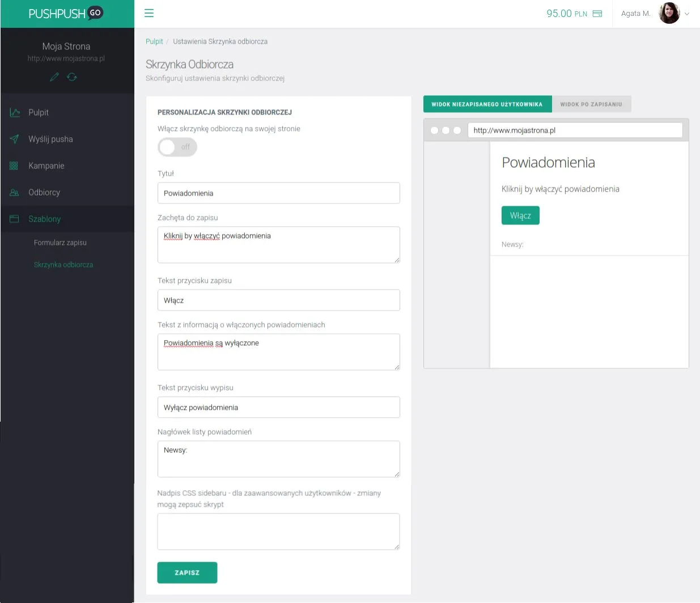Select Skrzynka odbiorcza submenu item
Screen dimensions: 700x603
[63, 265]
